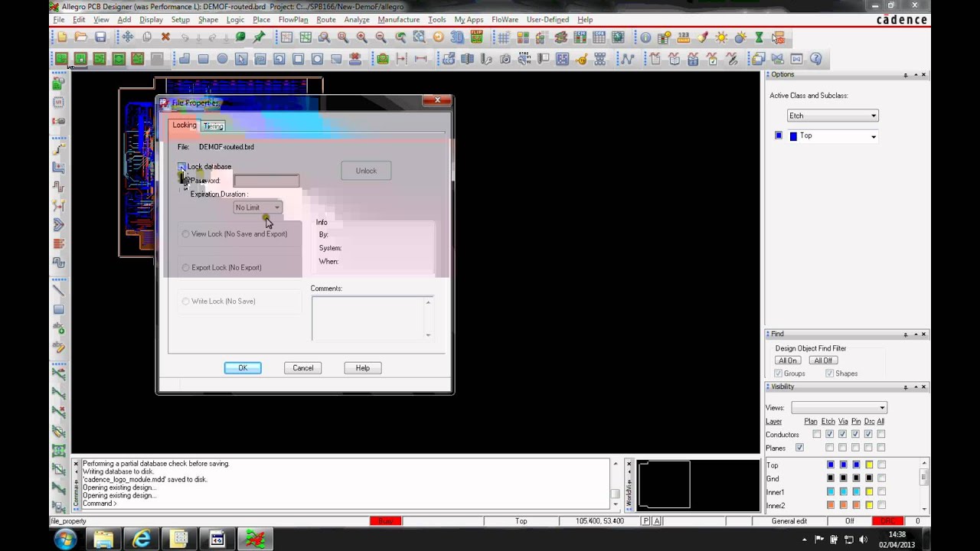Viewport: 980px width, 551px height.
Task: Switch to the Tiering tab
Action: [214, 126]
